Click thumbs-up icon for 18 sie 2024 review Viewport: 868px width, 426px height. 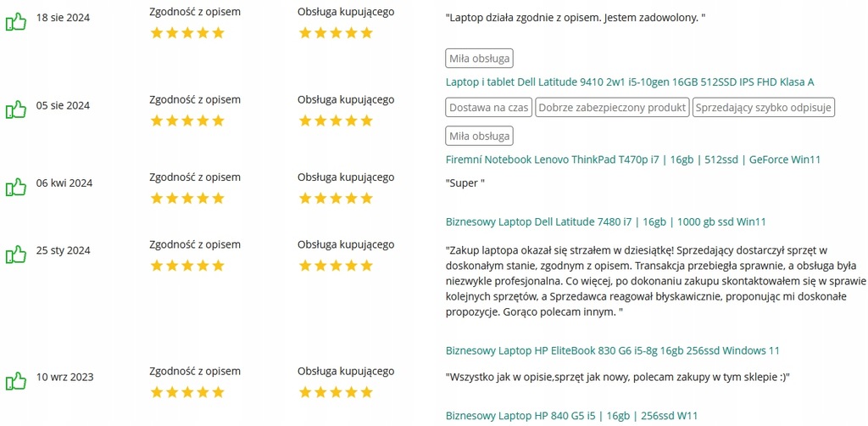(x=16, y=22)
